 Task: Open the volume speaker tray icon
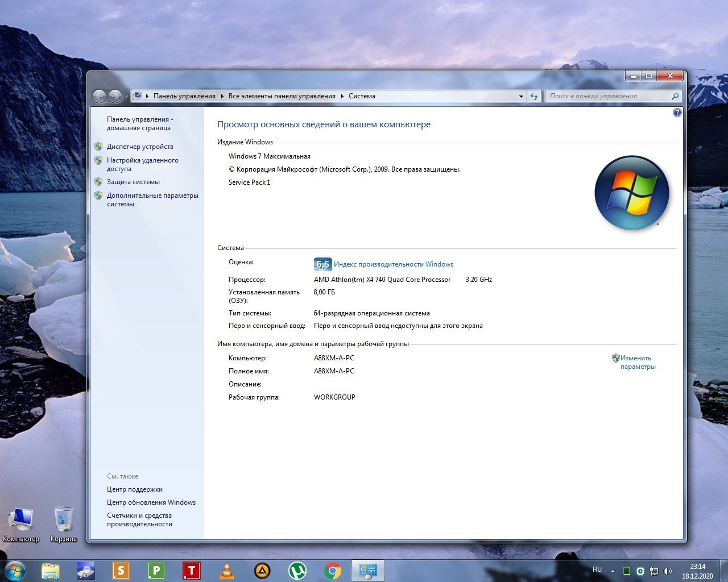668,571
